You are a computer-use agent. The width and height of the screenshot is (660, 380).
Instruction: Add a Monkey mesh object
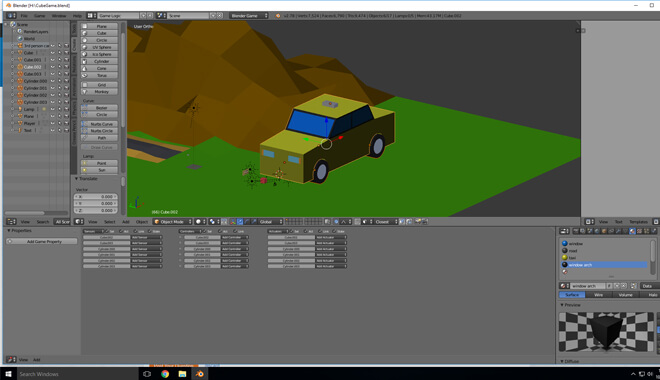99,92
